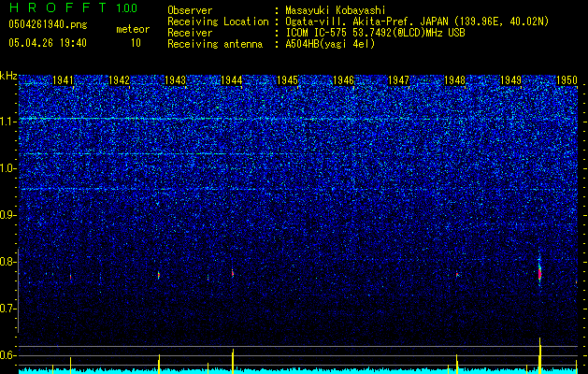Select the antenna value A504HB(yagi 4el)

click(x=330, y=44)
